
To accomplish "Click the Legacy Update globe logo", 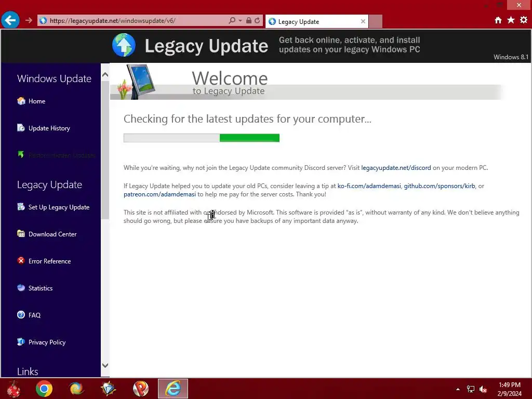I will point(124,45).
